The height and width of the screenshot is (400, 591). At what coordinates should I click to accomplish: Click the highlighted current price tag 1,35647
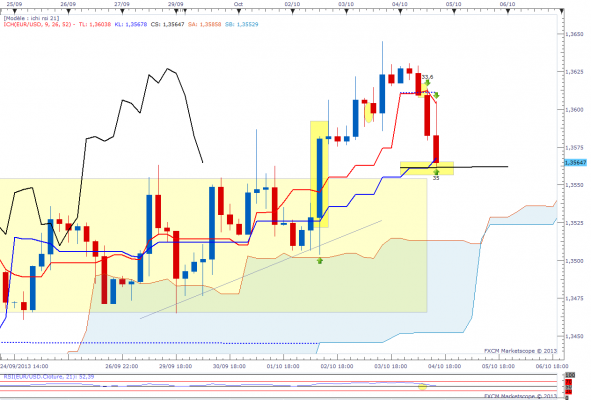point(576,162)
